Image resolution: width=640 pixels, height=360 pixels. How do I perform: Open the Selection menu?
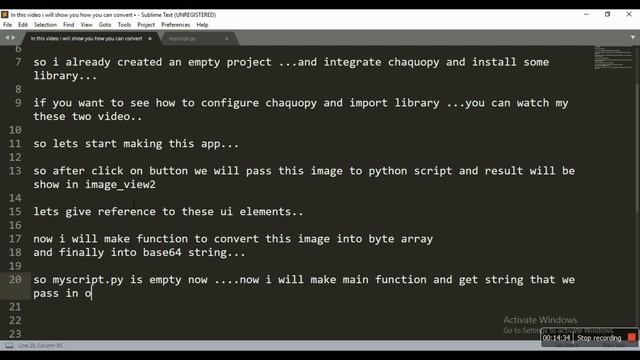pos(45,25)
